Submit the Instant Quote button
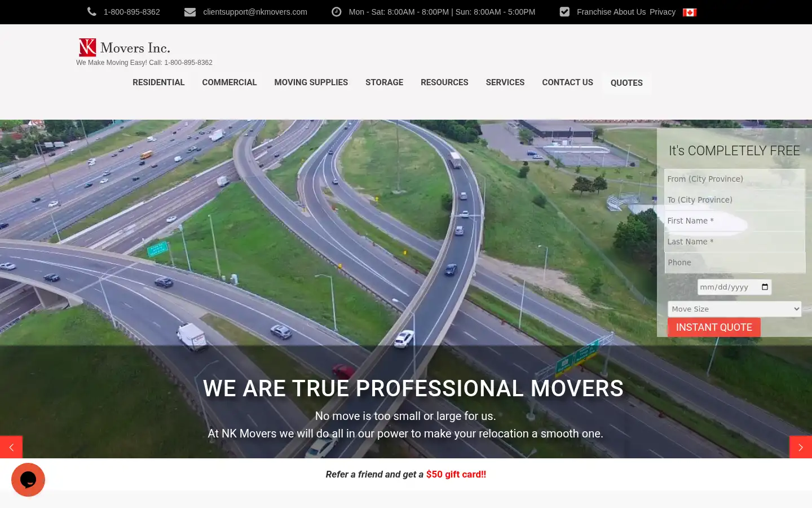Viewport: 812px width, 508px height. (x=714, y=327)
